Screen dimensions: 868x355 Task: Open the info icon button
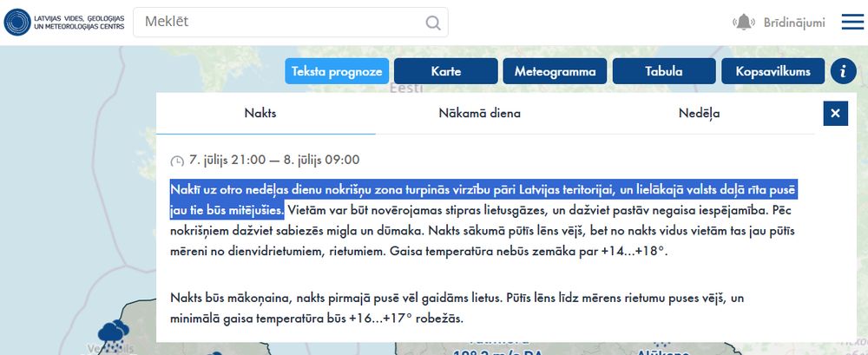(x=843, y=71)
